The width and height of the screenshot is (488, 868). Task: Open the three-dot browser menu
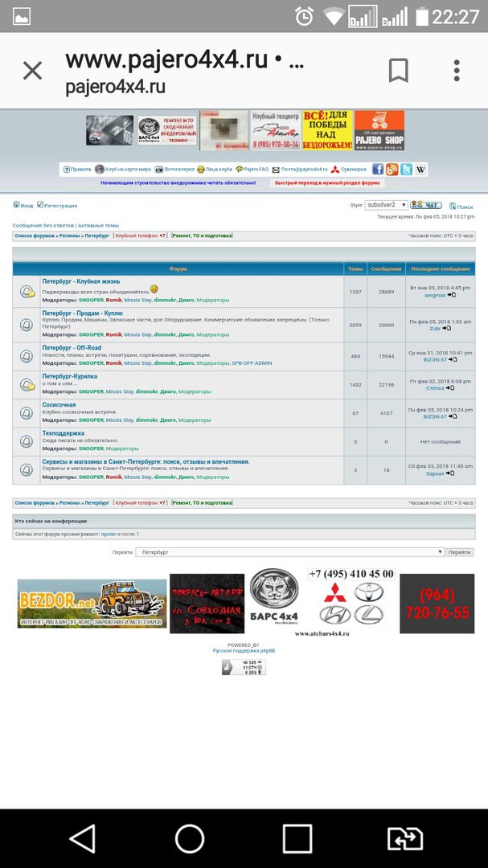(x=456, y=71)
